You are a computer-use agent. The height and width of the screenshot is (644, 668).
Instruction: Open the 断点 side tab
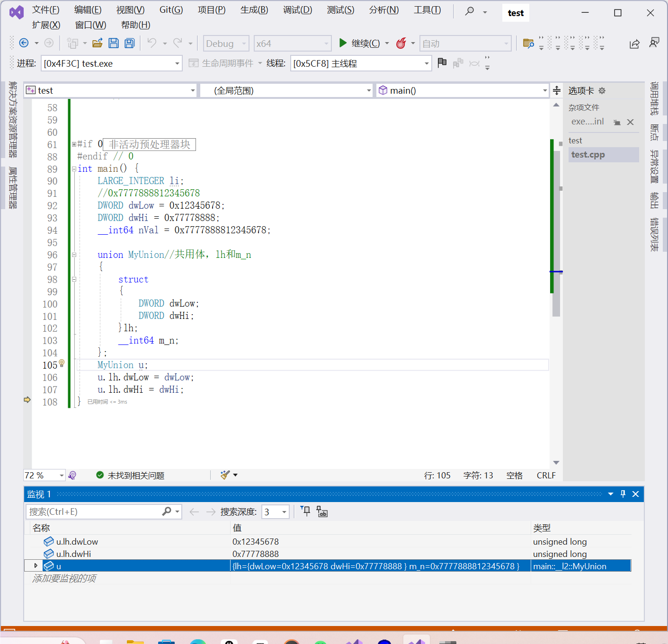(655, 132)
